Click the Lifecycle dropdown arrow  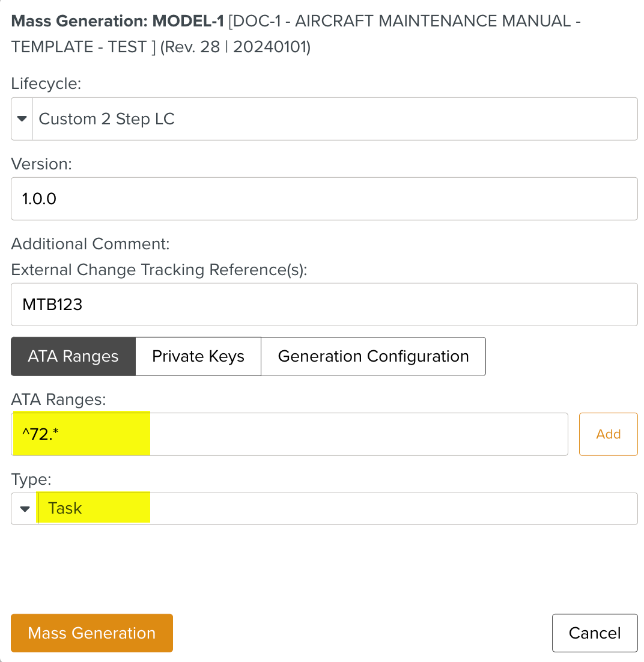(22, 119)
